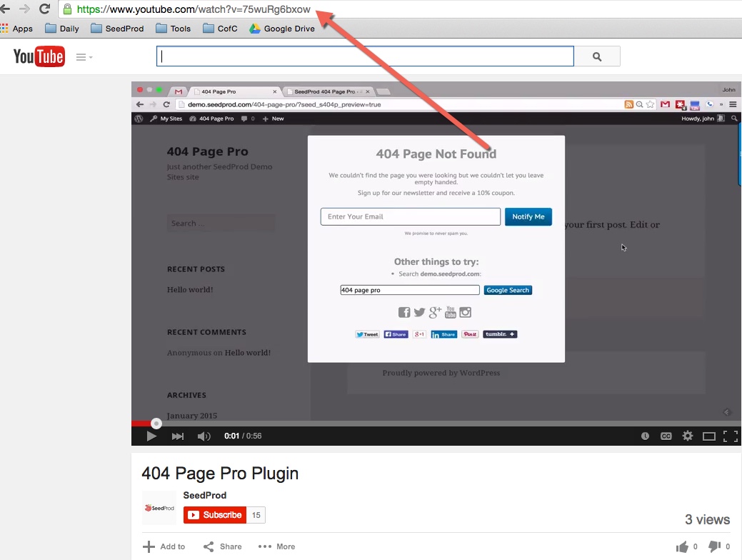742x560 pixels.
Task: Open the Share panel
Action: (x=222, y=546)
